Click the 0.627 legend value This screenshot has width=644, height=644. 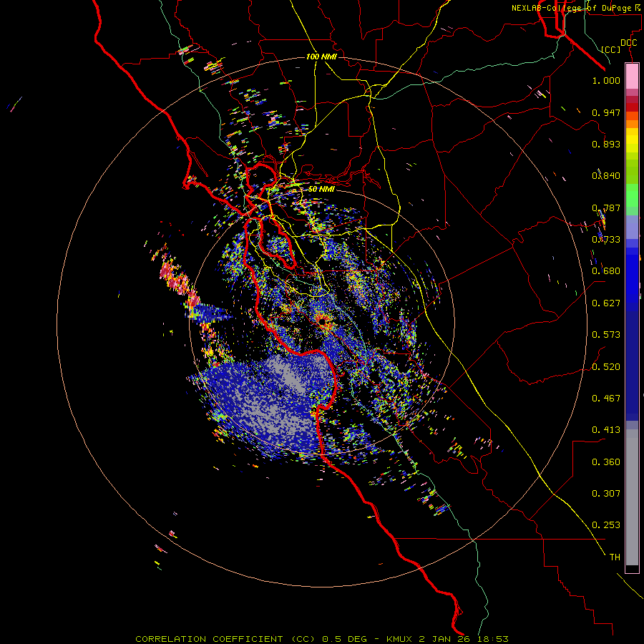[x=606, y=303]
